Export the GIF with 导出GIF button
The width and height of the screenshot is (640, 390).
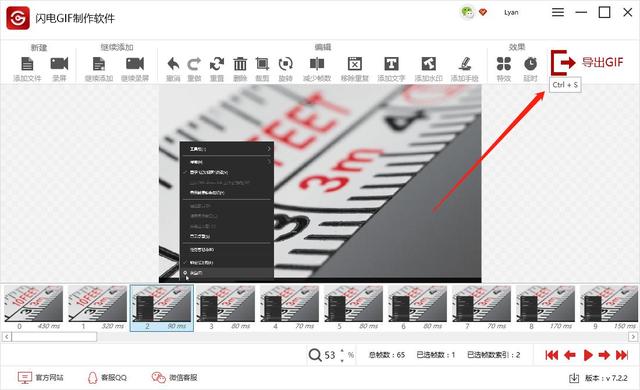click(587, 62)
